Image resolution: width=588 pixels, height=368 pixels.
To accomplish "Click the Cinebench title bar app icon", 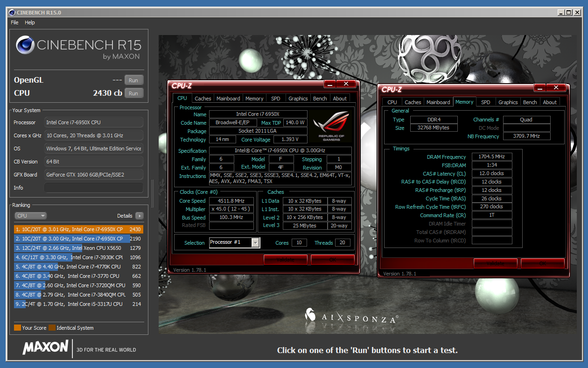I will tap(12, 13).
